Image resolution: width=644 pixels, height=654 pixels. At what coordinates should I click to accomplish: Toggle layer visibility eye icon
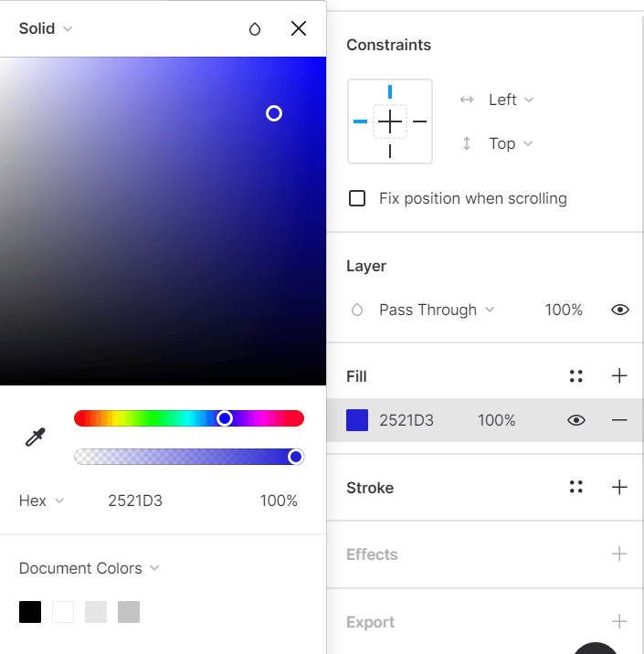[620, 310]
